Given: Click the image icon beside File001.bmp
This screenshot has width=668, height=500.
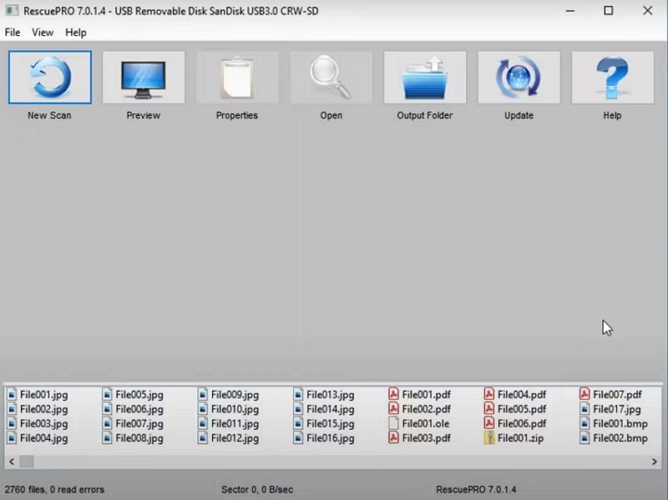Looking at the screenshot, I should tap(585, 424).
